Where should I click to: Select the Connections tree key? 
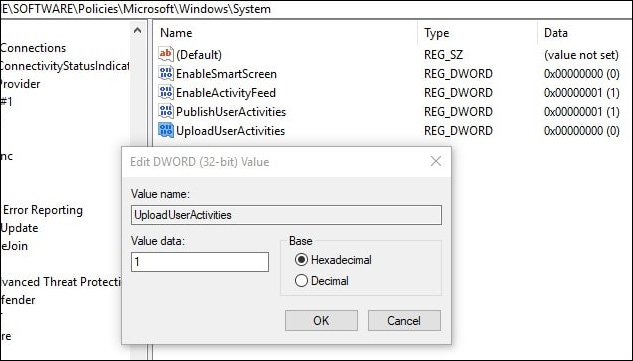[33, 48]
